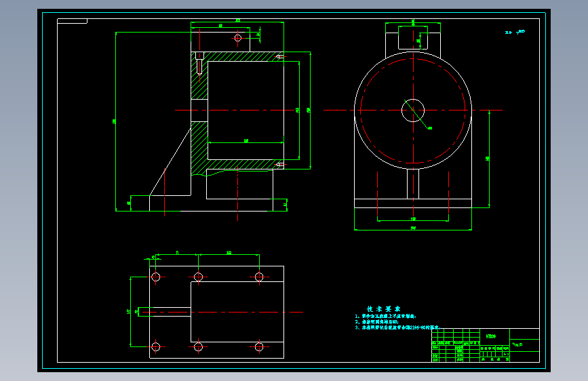The width and height of the screenshot is (588, 381).
Task: Select the small rectangle at top-left of drawing frame
Action: [72, 21]
